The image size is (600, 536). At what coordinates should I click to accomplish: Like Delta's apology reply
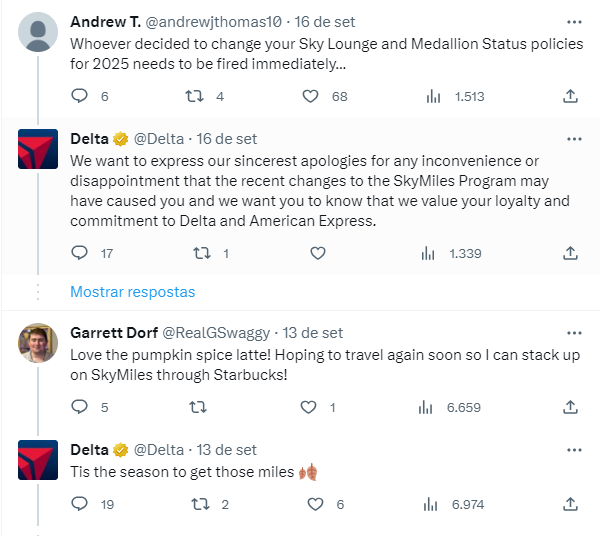click(318, 254)
